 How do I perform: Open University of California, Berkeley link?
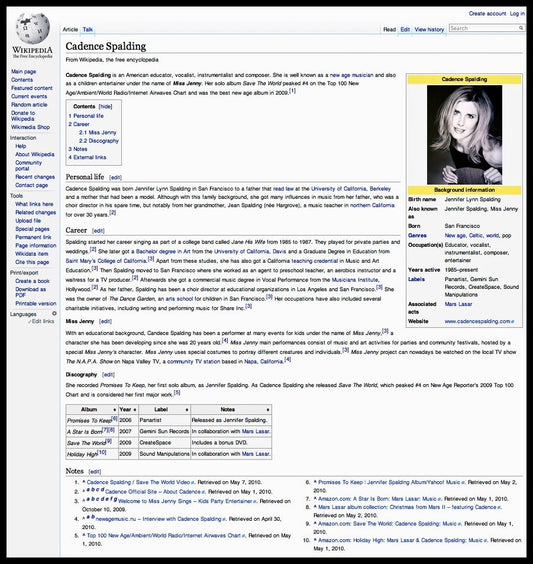click(x=351, y=189)
